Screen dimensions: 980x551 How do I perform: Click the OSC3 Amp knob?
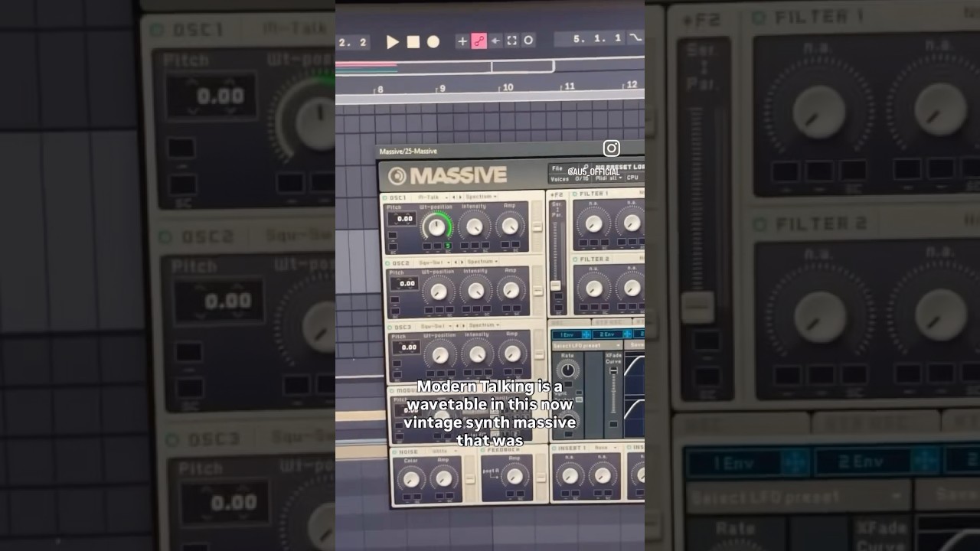click(511, 353)
